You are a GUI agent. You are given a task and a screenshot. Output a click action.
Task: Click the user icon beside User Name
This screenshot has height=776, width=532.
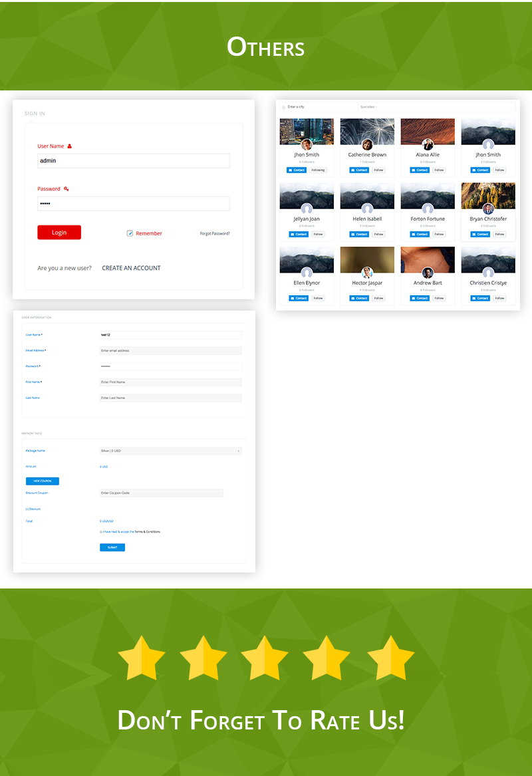(x=70, y=146)
